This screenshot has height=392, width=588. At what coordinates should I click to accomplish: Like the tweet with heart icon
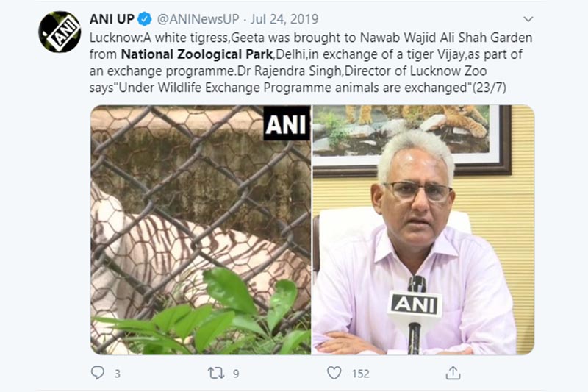click(334, 373)
